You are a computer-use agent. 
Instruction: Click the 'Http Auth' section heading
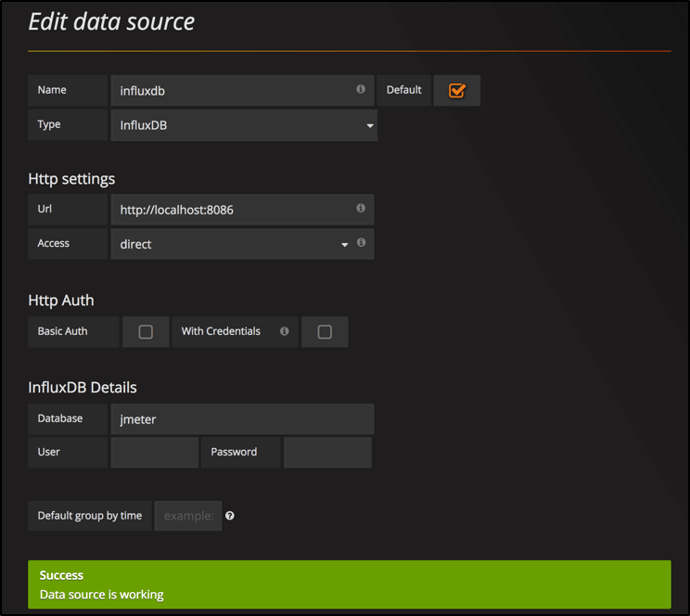point(60,300)
